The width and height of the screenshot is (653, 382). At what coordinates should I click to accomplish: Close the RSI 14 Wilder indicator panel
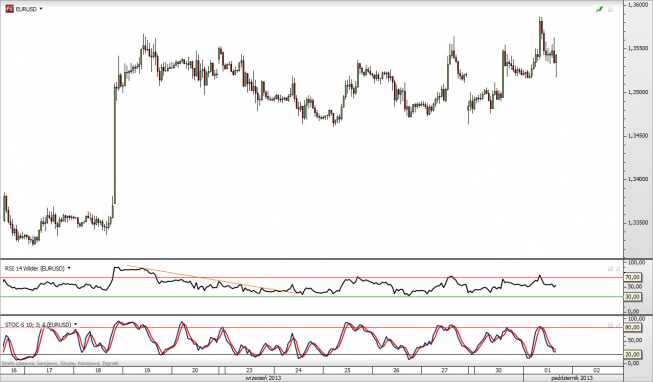tap(618, 269)
